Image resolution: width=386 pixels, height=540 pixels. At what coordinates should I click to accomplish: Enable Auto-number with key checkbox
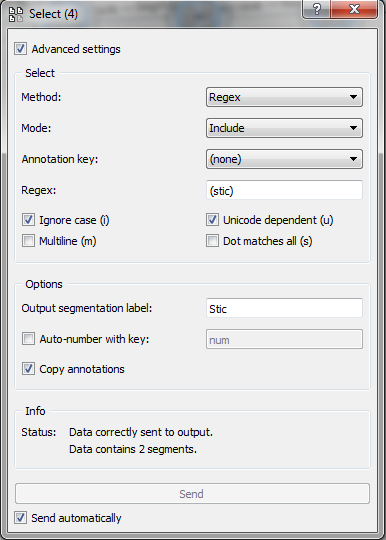click(x=28, y=339)
